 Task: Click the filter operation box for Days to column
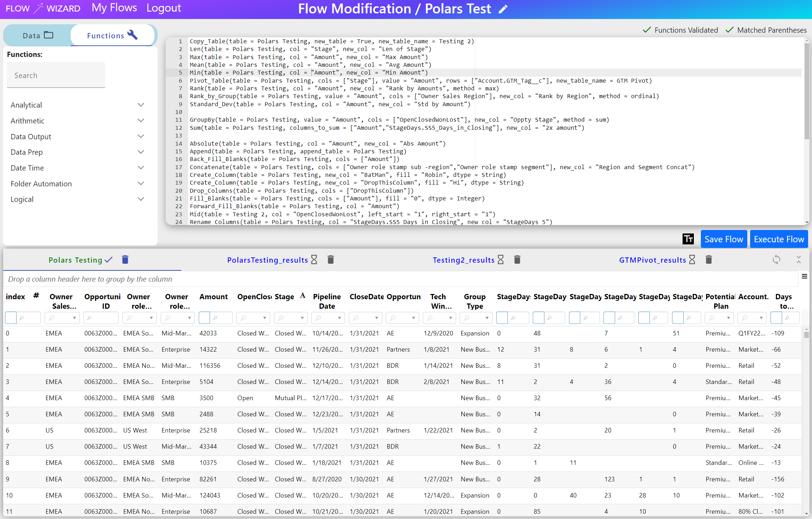pos(776,318)
